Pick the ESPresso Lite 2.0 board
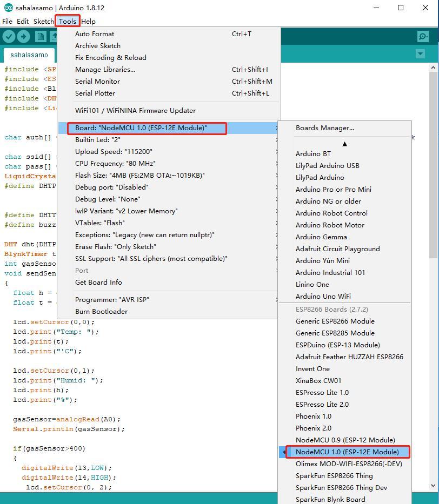439x504 pixels. coord(344,405)
